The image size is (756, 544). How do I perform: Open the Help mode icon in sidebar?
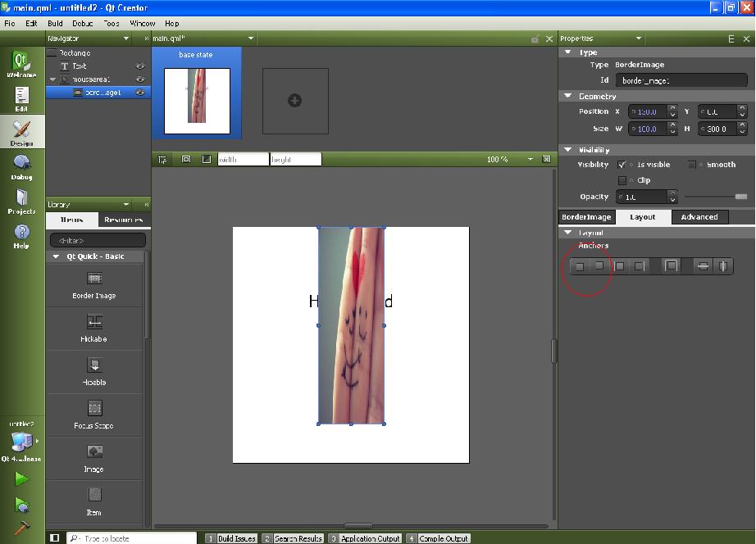pyautogui.click(x=21, y=236)
